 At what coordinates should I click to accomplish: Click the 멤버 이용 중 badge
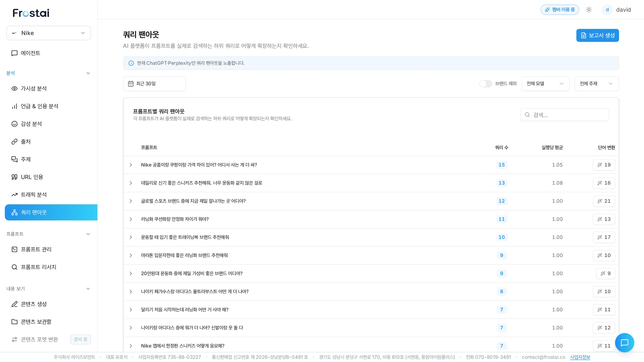(x=559, y=10)
